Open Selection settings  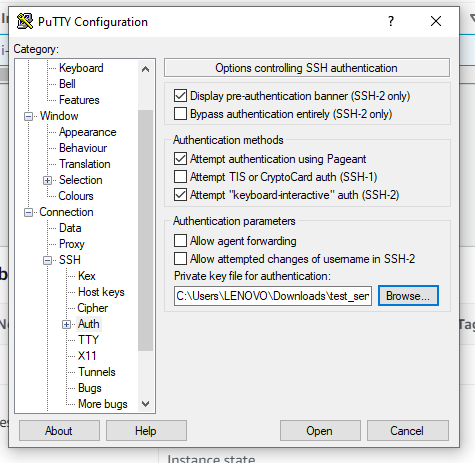(80, 180)
